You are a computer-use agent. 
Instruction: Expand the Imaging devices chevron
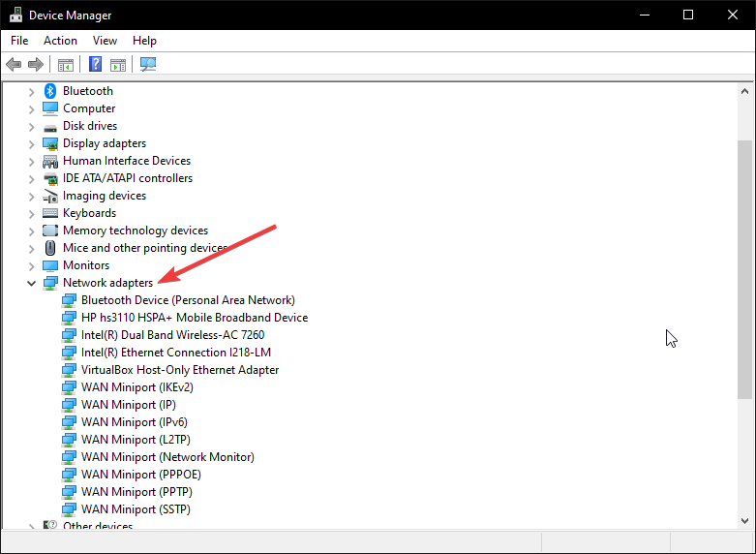tap(31, 197)
